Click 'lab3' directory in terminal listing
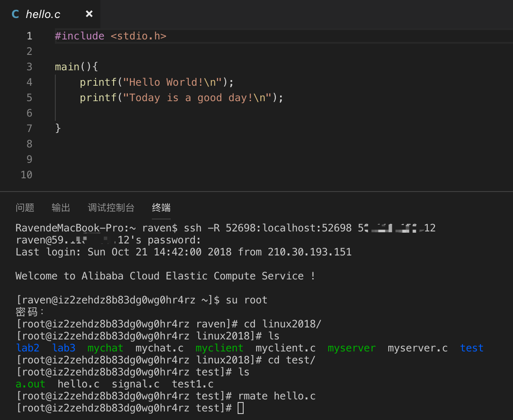This screenshot has width=513, height=420. [64, 348]
